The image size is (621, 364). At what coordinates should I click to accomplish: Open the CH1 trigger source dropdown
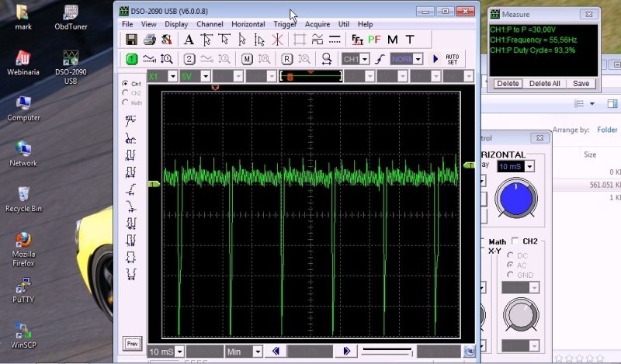(x=365, y=60)
